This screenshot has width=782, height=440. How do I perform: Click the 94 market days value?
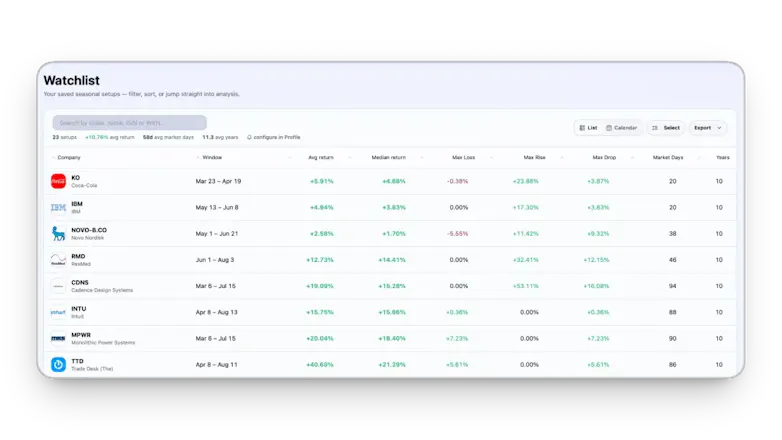pos(672,286)
